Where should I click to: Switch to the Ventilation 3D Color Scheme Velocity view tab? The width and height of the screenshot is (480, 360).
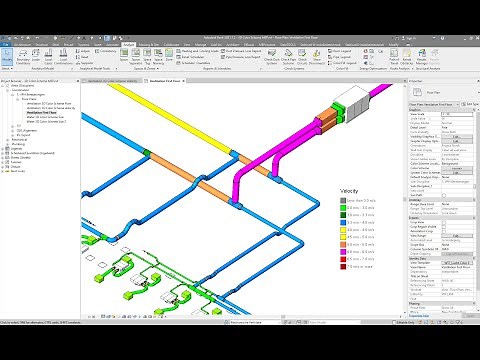point(111,81)
